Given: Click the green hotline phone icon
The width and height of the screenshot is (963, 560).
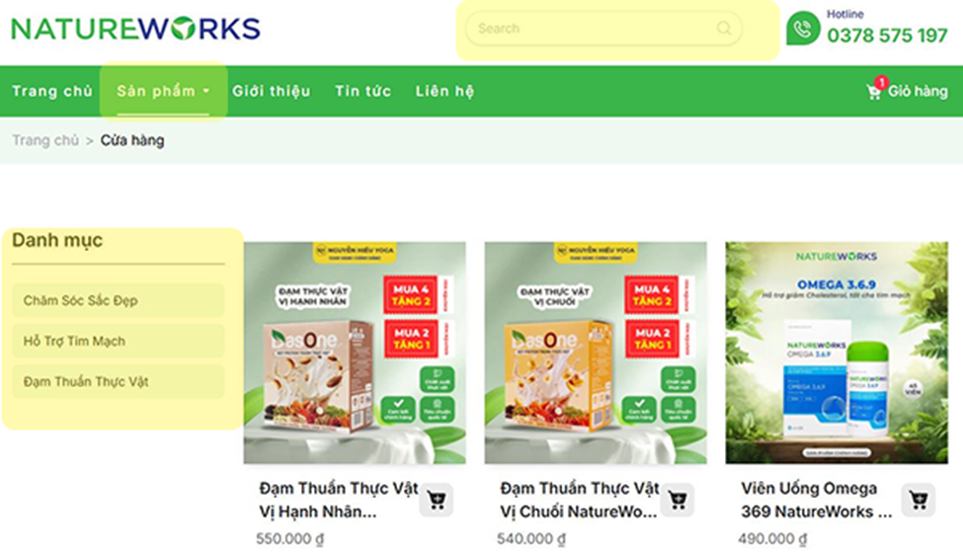Looking at the screenshot, I should (x=803, y=29).
